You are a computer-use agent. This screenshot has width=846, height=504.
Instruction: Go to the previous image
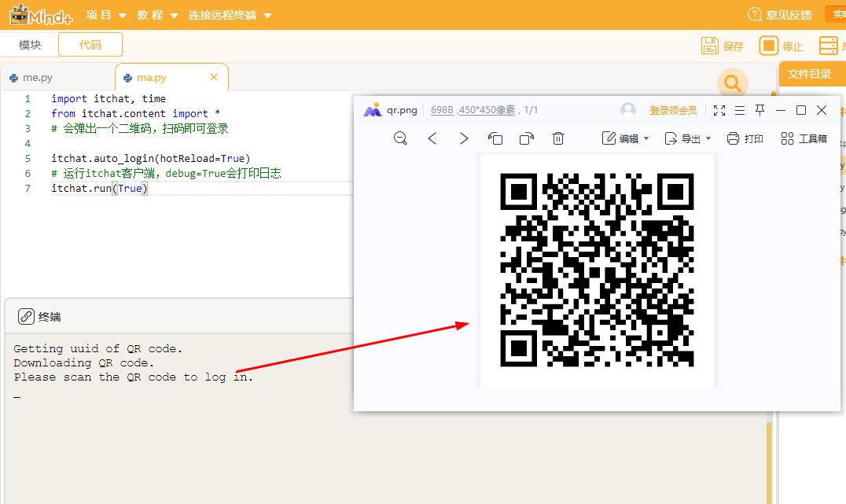(x=432, y=138)
